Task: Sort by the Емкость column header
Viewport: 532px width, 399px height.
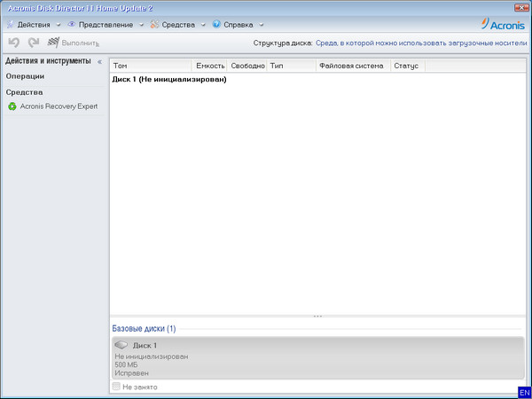Action: (210, 66)
